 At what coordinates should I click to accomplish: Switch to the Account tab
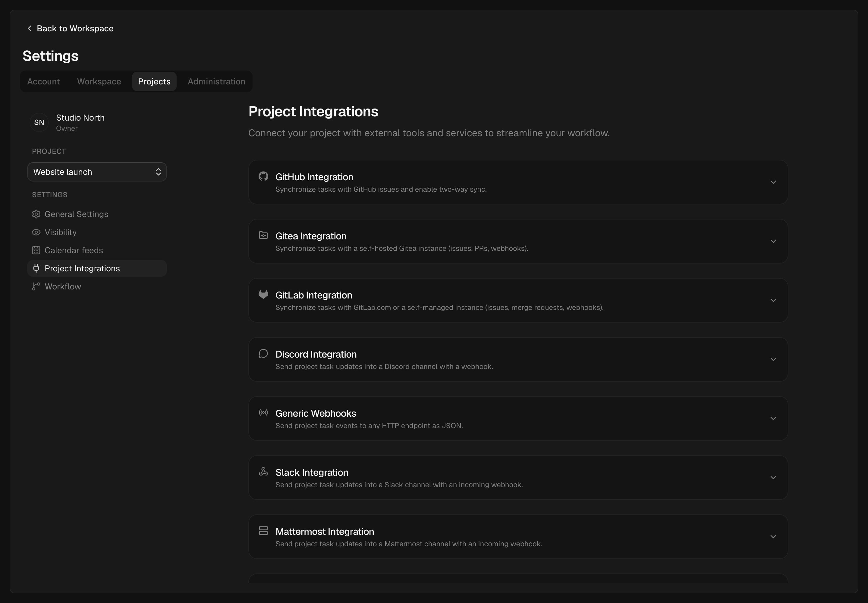pos(43,82)
